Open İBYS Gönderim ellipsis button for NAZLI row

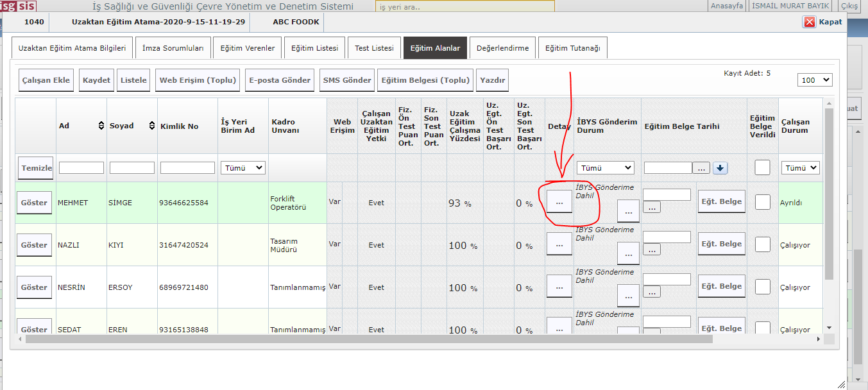627,253
